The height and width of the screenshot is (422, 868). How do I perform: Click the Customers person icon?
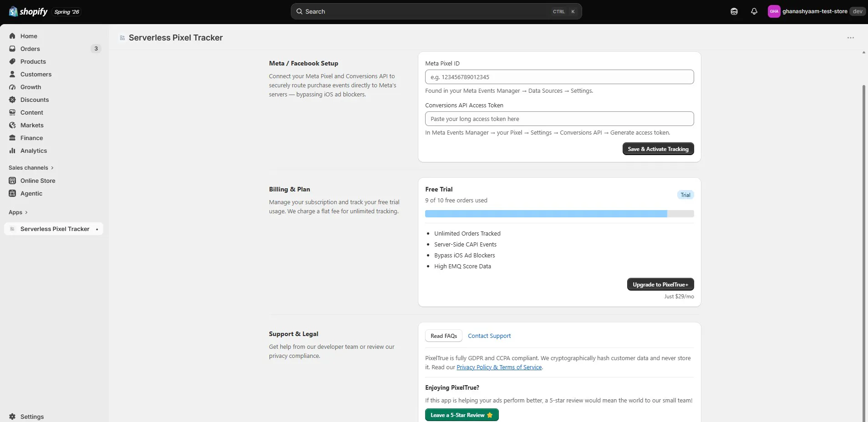pyautogui.click(x=12, y=74)
